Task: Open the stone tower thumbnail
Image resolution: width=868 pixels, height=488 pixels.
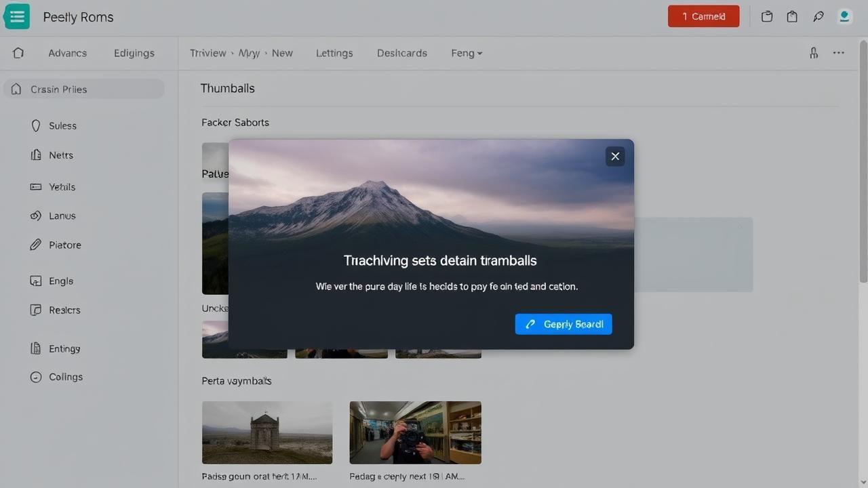Action: 267,432
